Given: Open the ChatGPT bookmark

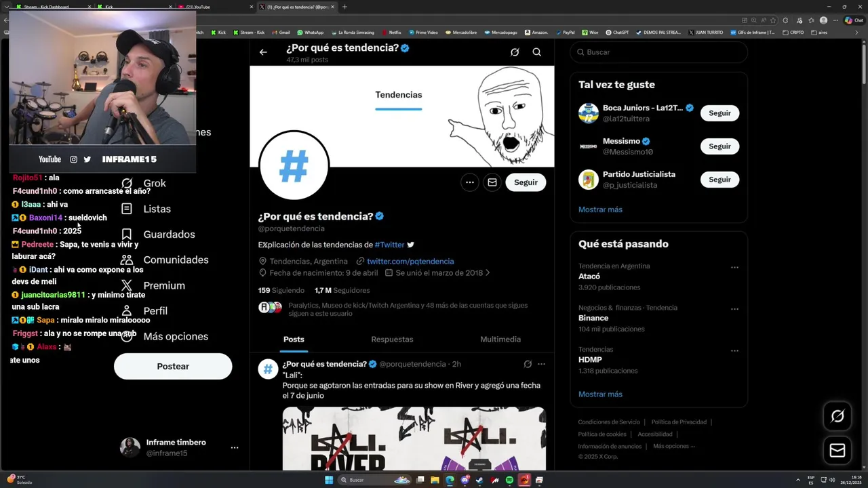Looking at the screenshot, I should [x=617, y=33].
